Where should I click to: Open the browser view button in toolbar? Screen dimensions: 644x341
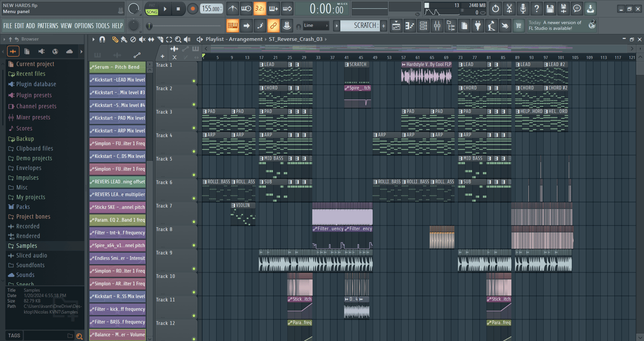coord(451,26)
